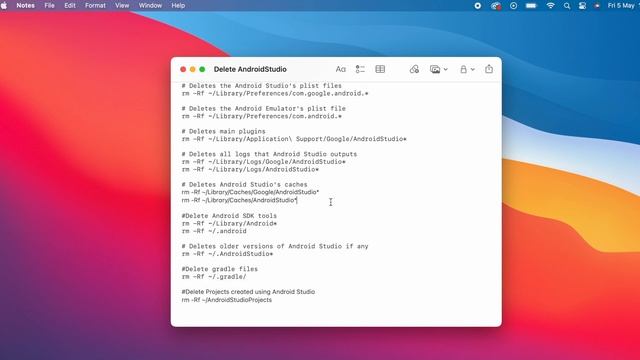Click line with 'Application\ Support/Google/AndroidStudio*'
This screenshot has height=360, width=640.
pos(294,139)
